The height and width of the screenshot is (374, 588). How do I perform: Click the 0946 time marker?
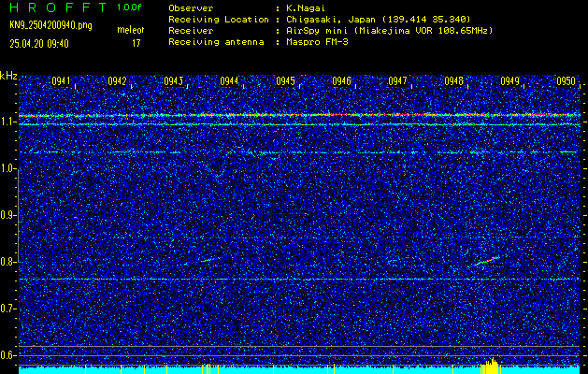click(x=341, y=81)
